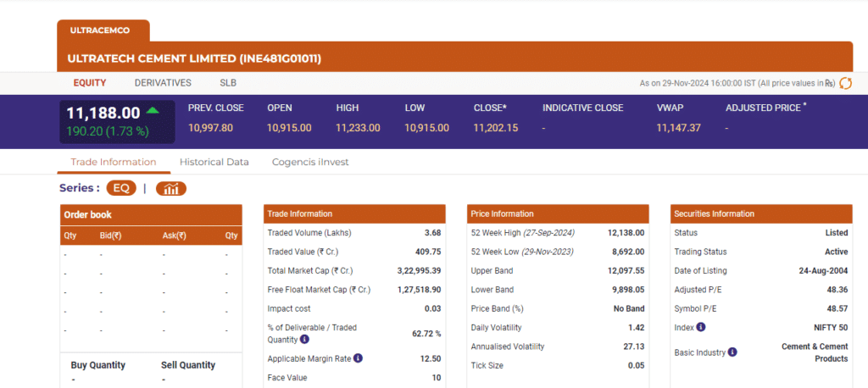
Task: Click the INDICATIVE CLOSE label
Action: coord(583,108)
